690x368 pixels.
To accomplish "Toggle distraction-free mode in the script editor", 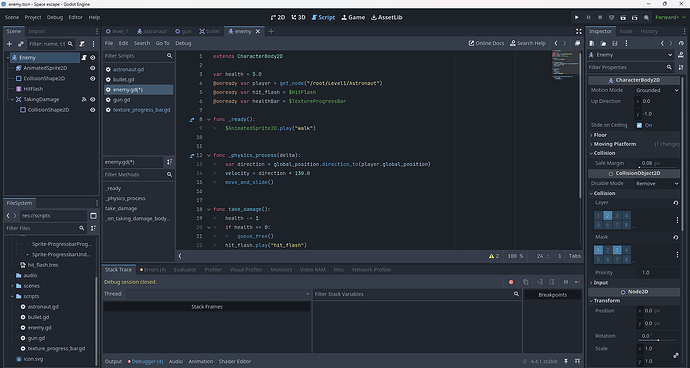I will 579,31.
